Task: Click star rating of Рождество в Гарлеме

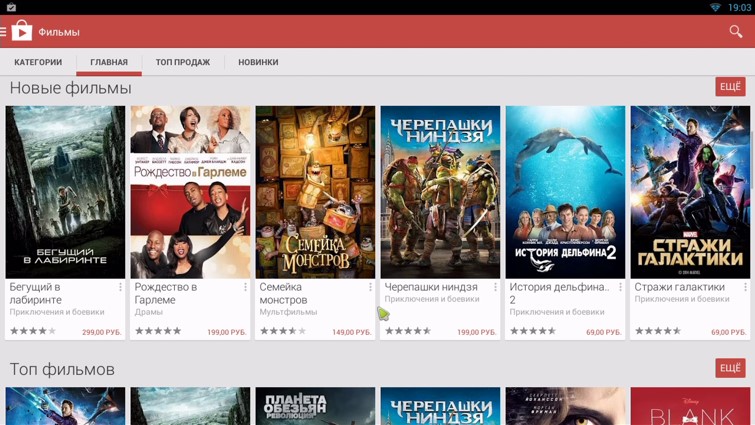Action: 158,331
